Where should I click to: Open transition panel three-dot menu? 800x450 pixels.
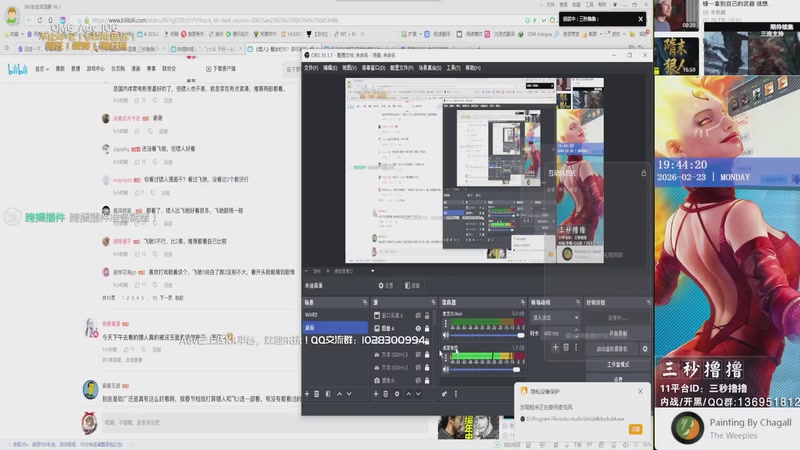(x=576, y=347)
